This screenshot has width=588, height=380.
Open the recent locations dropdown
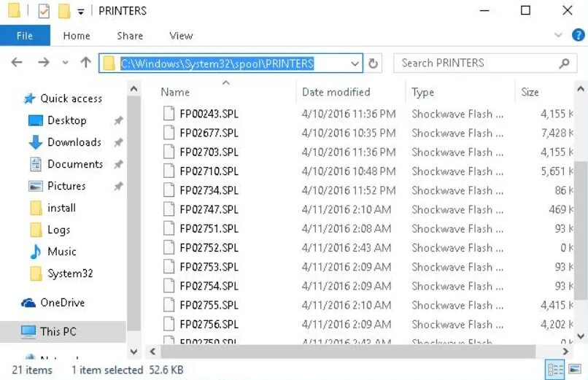pos(65,63)
